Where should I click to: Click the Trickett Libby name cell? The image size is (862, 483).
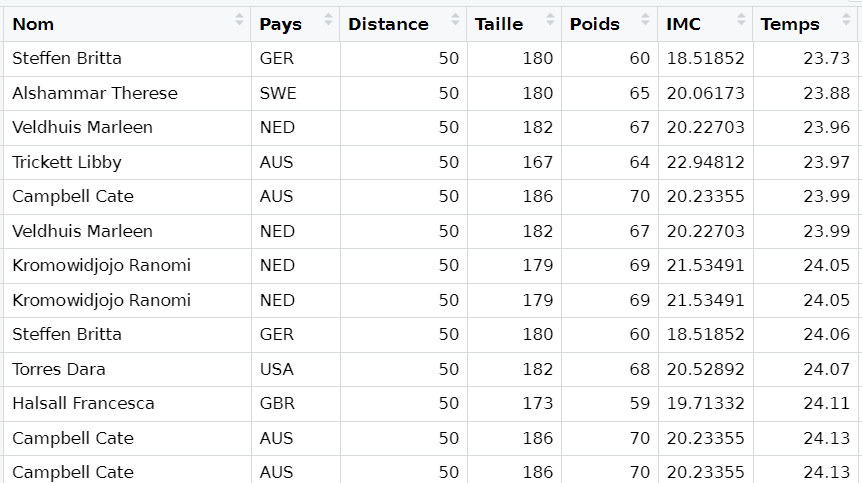(x=67, y=162)
